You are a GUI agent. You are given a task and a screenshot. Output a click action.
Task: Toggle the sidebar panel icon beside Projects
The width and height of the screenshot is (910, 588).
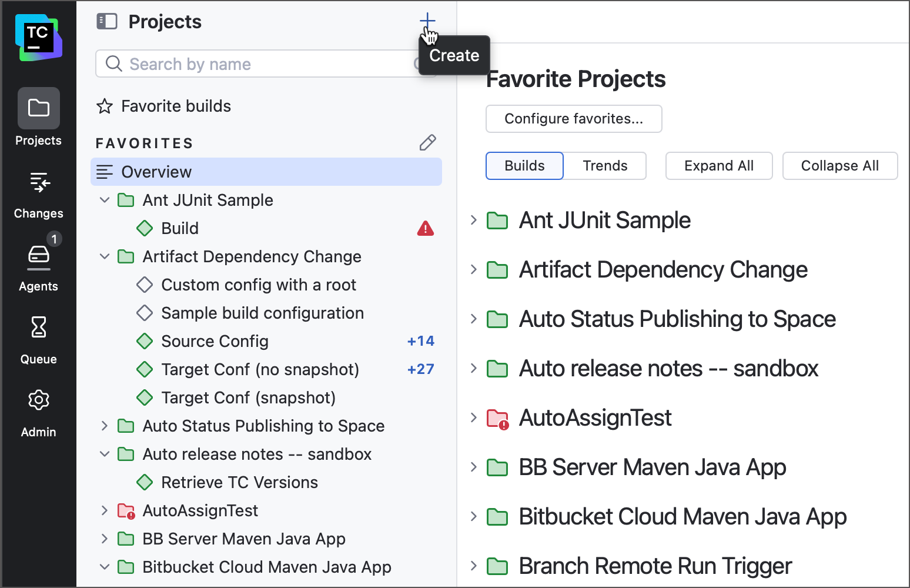pyautogui.click(x=107, y=22)
